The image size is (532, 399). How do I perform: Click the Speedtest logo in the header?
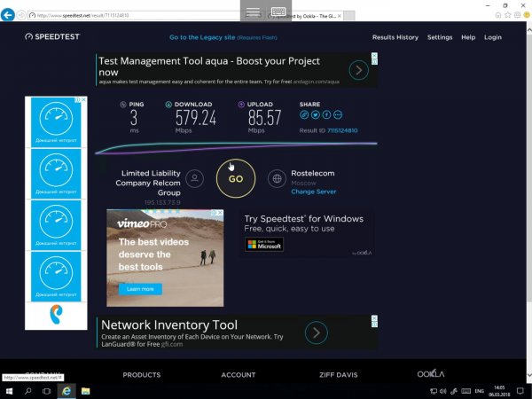pyautogui.click(x=55, y=37)
